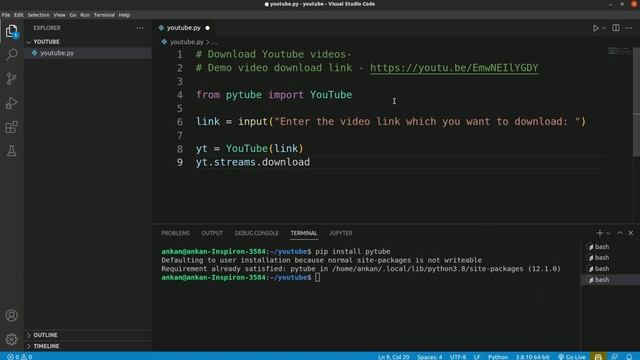Open the Selection menu
This screenshot has height=360, width=640.
click(38, 15)
